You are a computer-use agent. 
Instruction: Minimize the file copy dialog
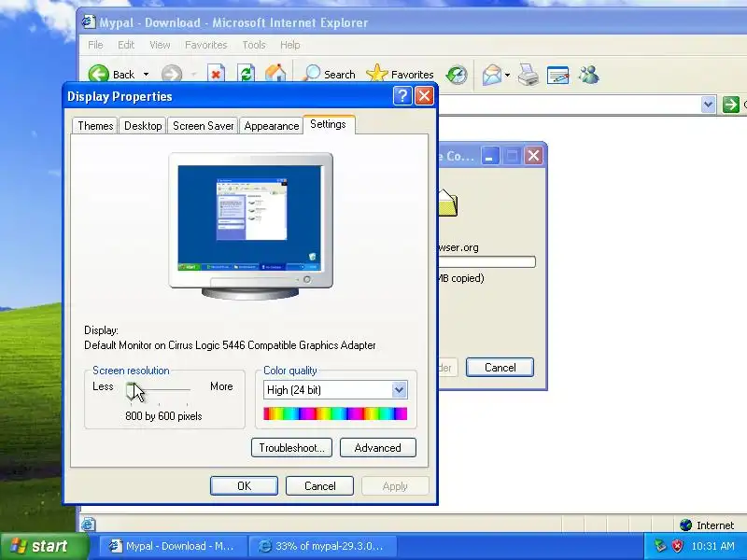pyautogui.click(x=489, y=156)
